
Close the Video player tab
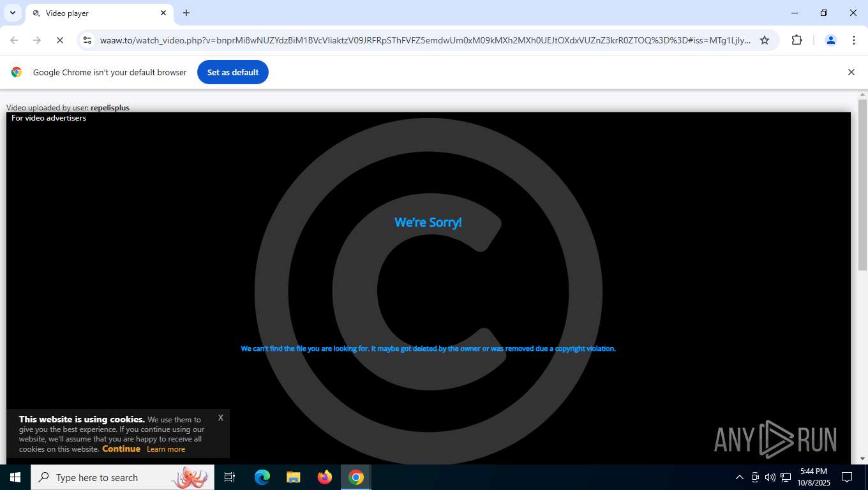tap(163, 13)
